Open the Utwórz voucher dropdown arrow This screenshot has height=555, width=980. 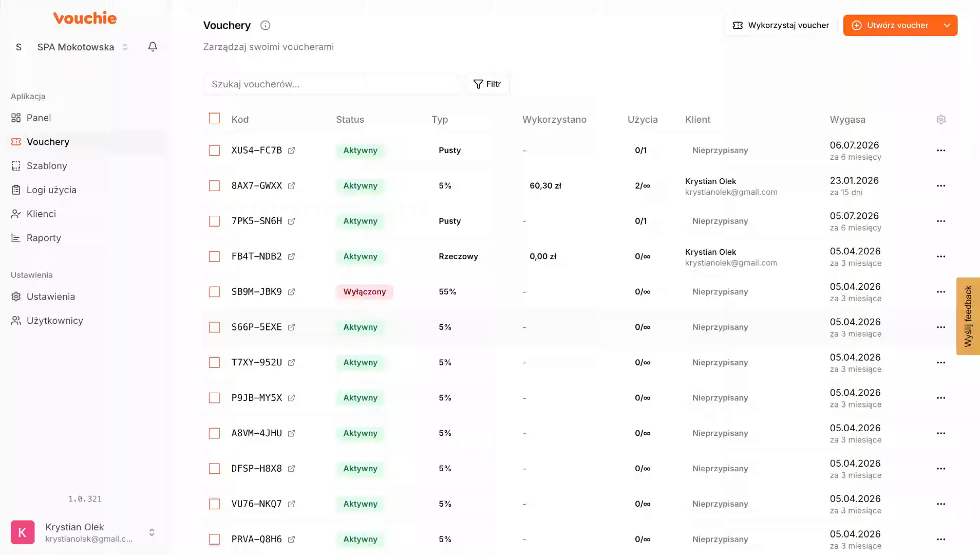(x=947, y=25)
